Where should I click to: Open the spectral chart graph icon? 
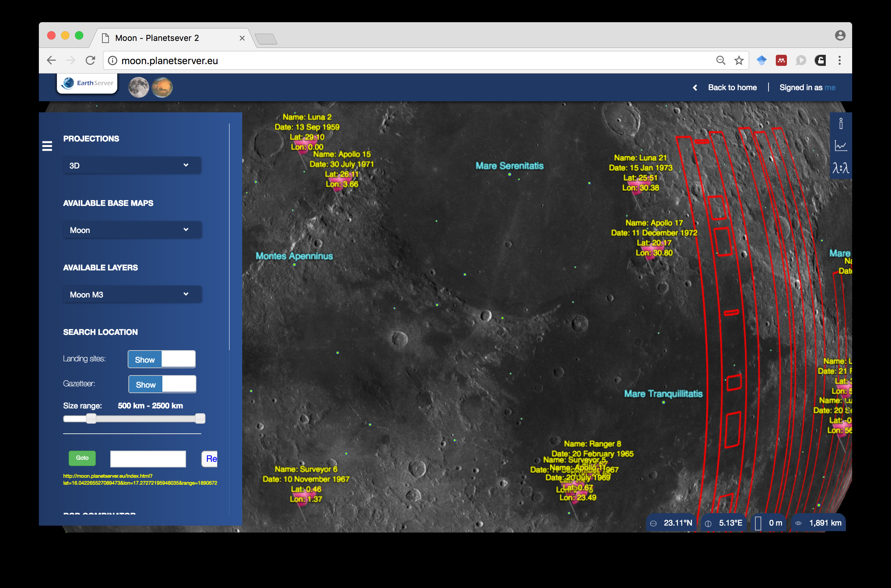click(841, 146)
